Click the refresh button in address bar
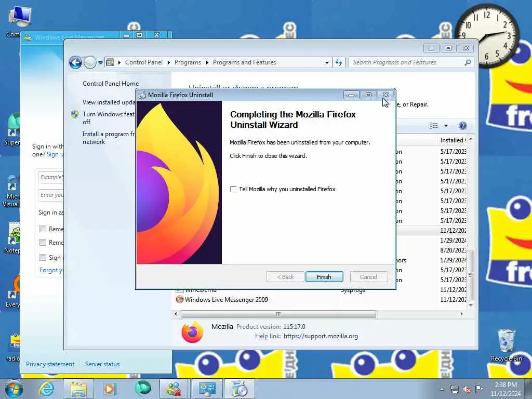 [x=339, y=62]
